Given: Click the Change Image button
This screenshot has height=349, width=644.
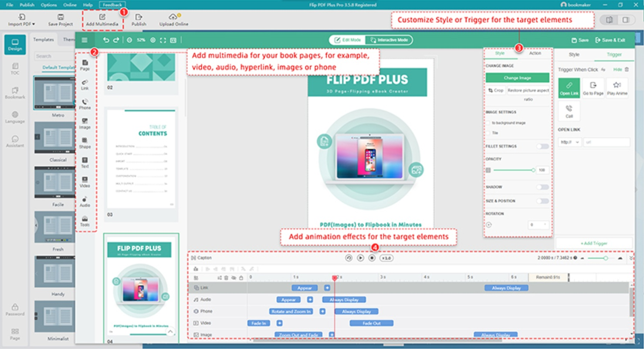Looking at the screenshot, I should (517, 78).
